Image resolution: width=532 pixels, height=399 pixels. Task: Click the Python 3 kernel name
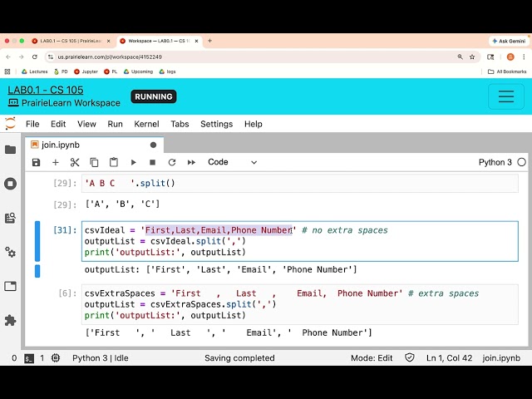click(495, 162)
